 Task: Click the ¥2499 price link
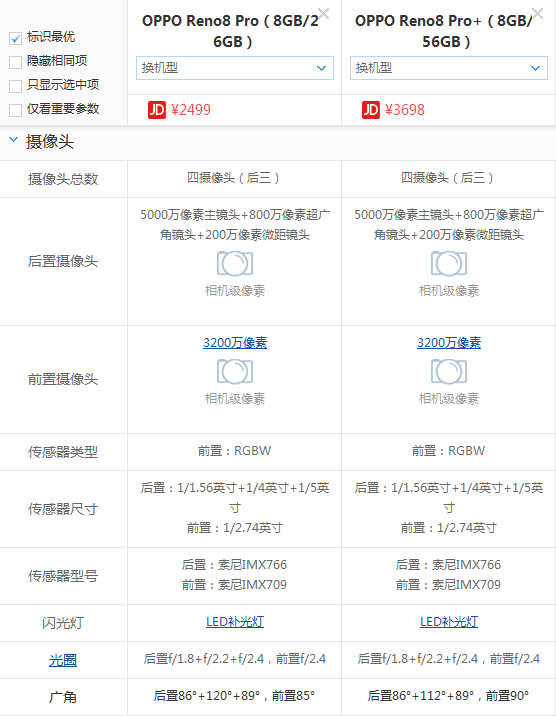tap(191, 110)
